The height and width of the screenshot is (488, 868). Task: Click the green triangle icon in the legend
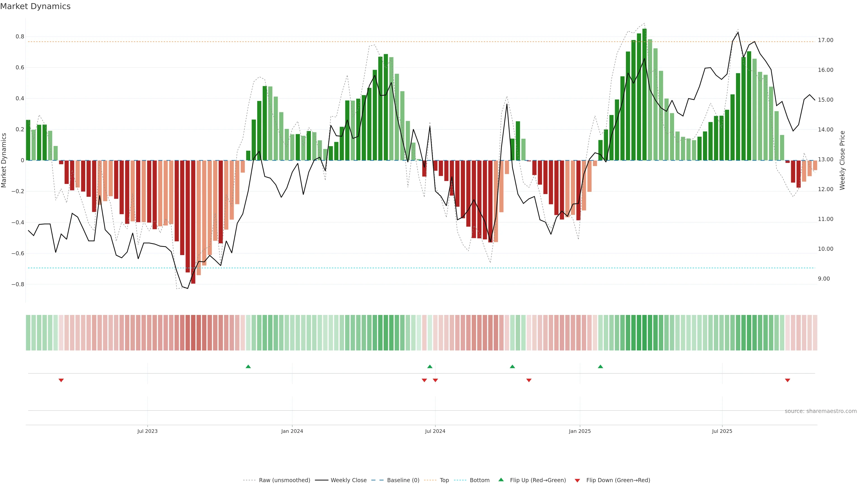click(x=501, y=480)
